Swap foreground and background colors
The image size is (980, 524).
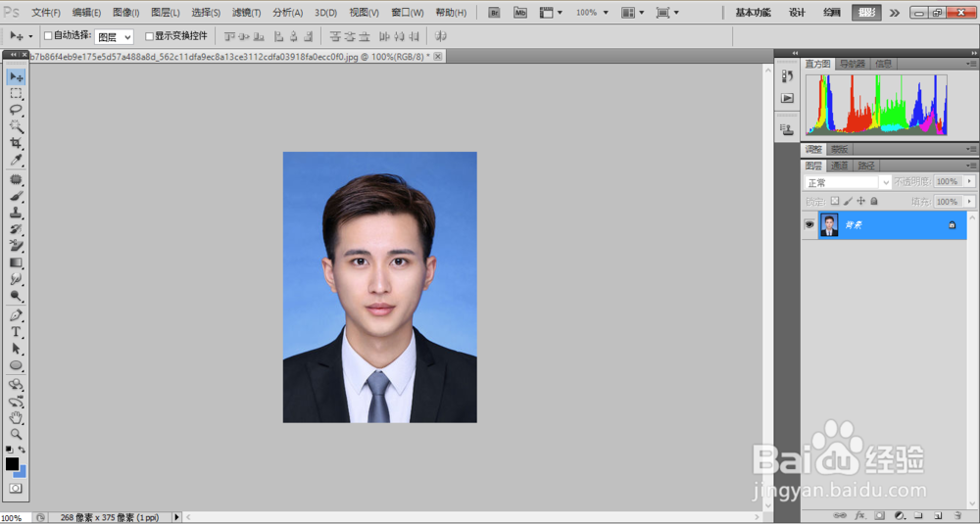click(22, 449)
